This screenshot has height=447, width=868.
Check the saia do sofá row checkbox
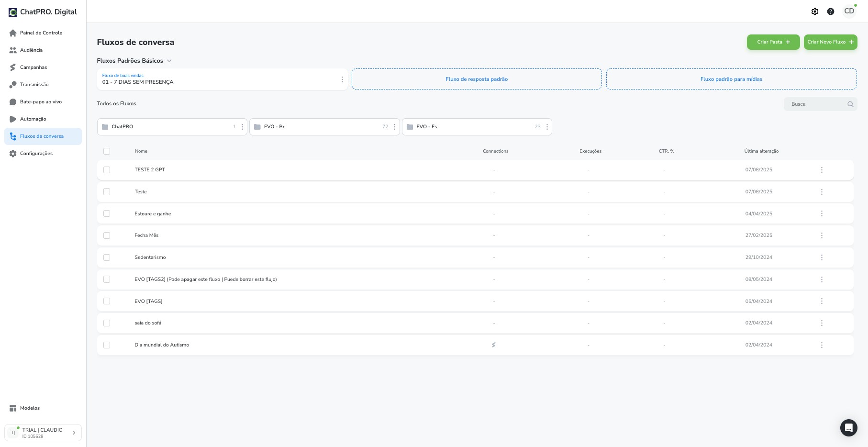tap(107, 323)
